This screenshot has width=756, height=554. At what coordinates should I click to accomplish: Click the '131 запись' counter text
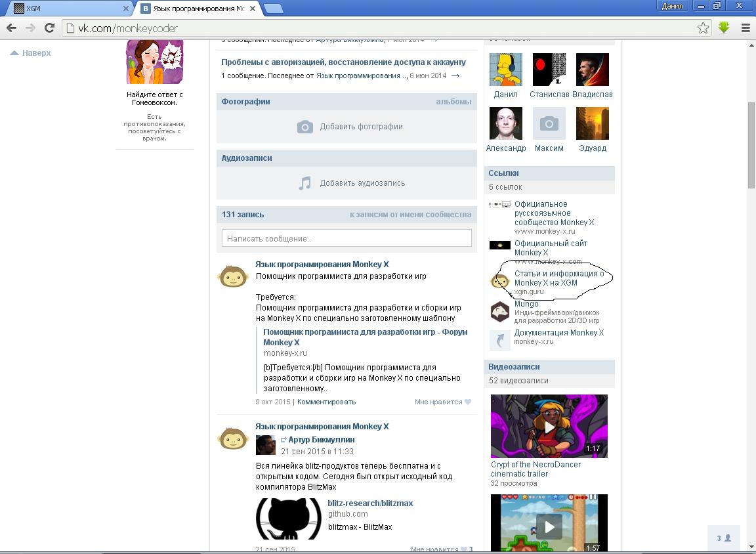243,215
